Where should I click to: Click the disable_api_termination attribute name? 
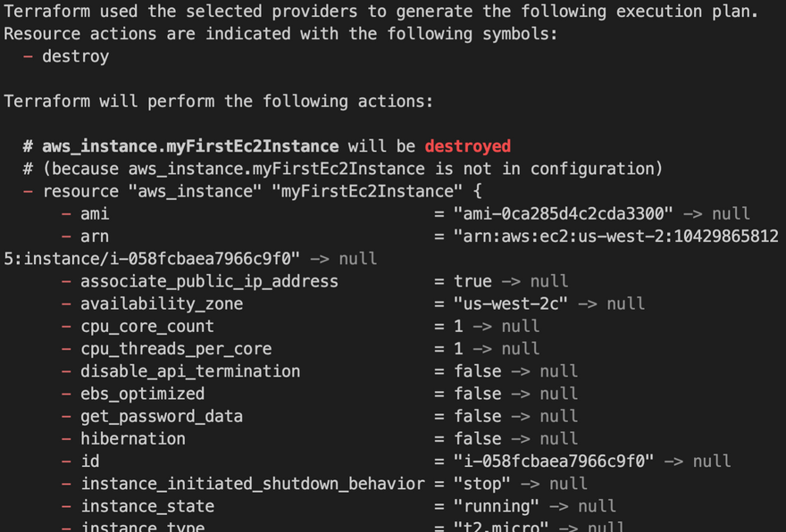[190, 371]
